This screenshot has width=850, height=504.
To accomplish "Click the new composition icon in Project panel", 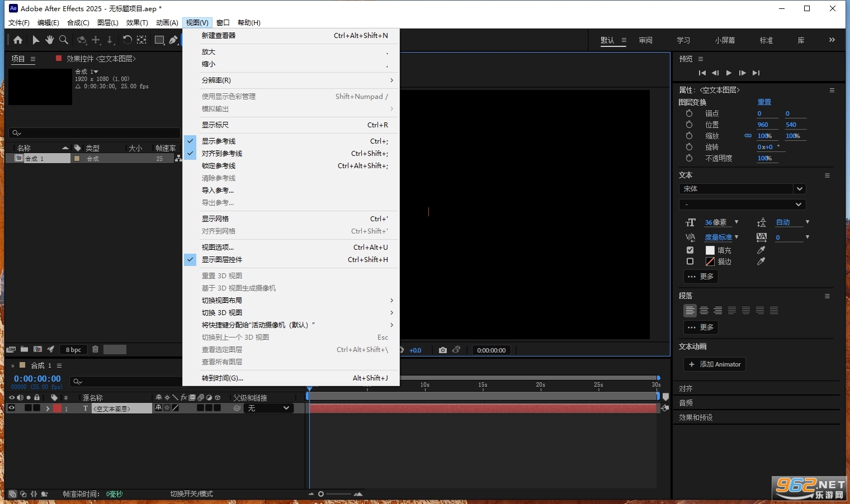I will coord(37,349).
